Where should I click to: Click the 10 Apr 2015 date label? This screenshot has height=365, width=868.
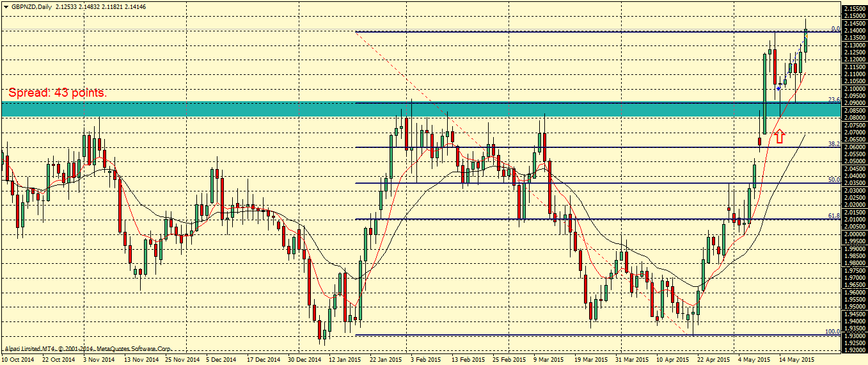pyautogui.click(x=674, y=360)
